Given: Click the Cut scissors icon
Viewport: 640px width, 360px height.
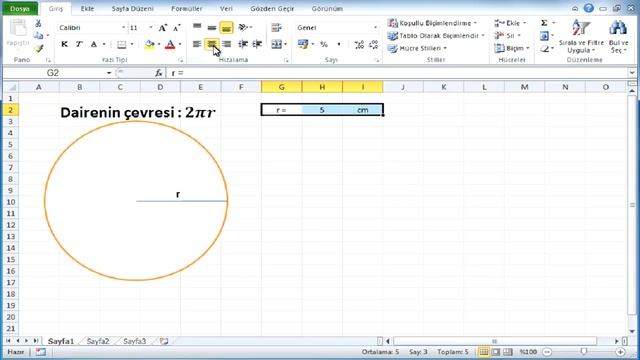Looking at the screenshot, I should click(38, 23).
